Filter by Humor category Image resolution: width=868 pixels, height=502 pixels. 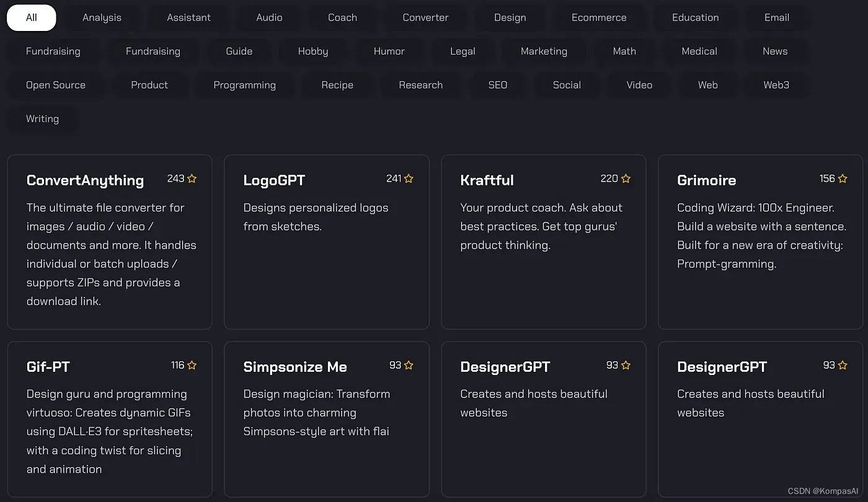[389, 51]
